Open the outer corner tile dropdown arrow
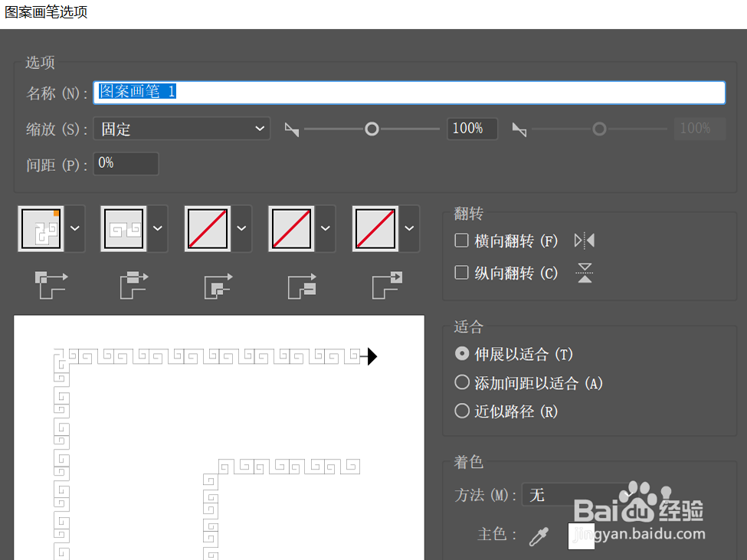Viewport: 747px width, 560px height. point(75,228)
